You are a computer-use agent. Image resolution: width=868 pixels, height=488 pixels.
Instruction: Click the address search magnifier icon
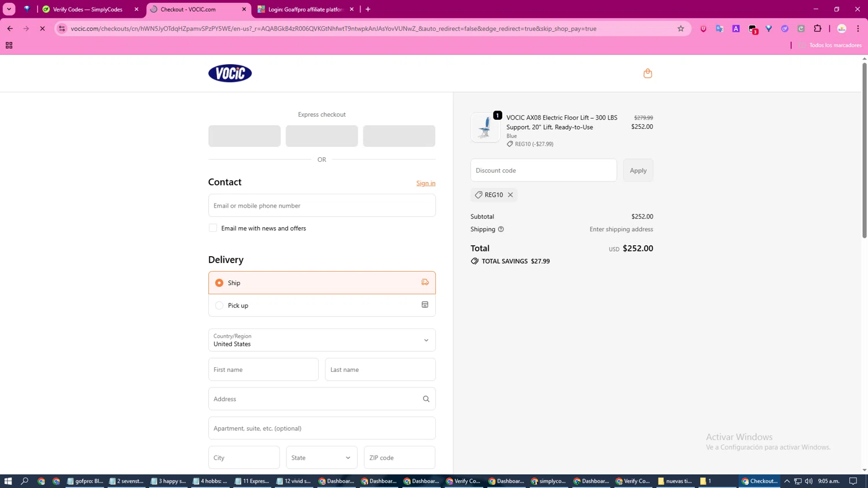426,399
